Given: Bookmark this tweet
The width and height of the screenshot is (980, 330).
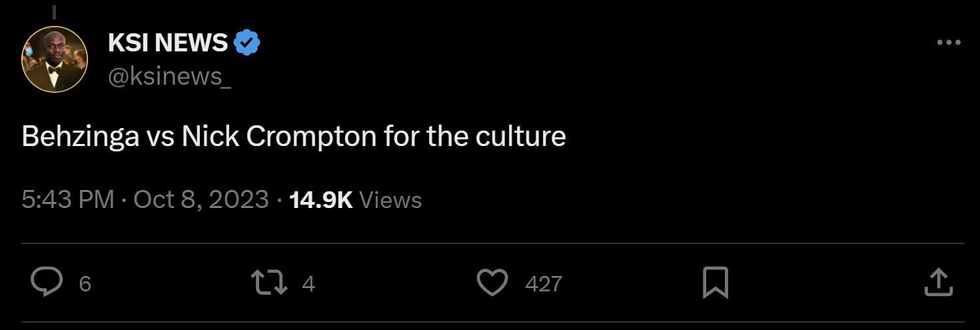Looking at the screenshot, I should [x=716, y=283].
